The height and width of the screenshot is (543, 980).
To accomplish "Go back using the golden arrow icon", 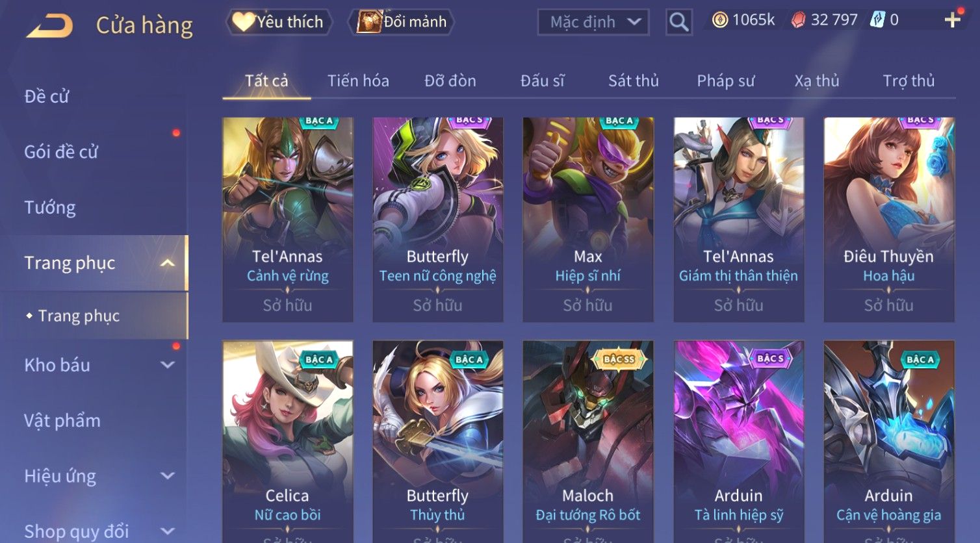I will pyautogui.click(x=49, y=25).
